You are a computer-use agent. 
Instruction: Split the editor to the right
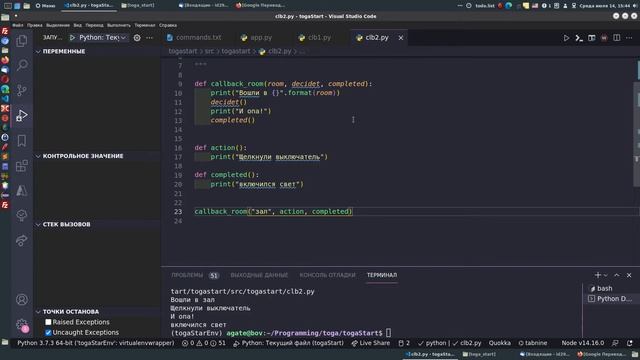click(x=617, y=38)
